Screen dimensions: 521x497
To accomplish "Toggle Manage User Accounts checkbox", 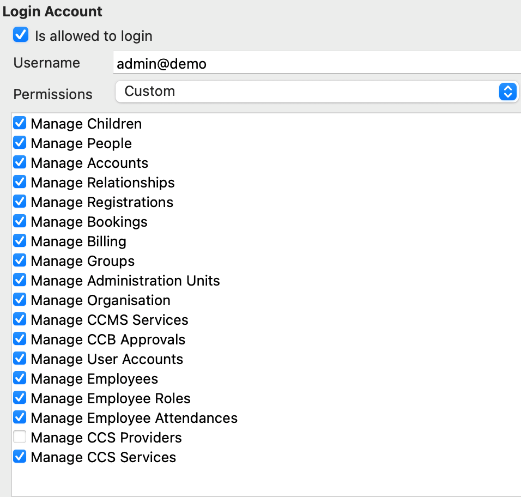I will coord(20,359).
